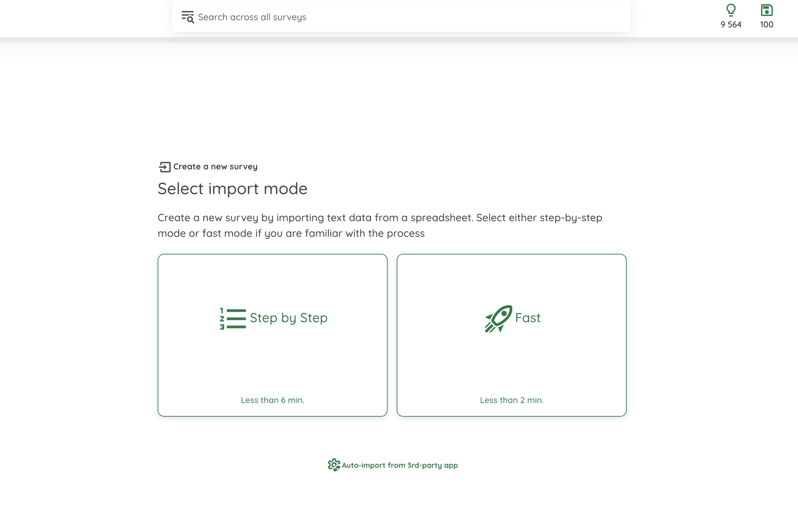Focus the Search across all surveys field
The image size is (798, 532).
pyautogui.click(x=401, y=17)
